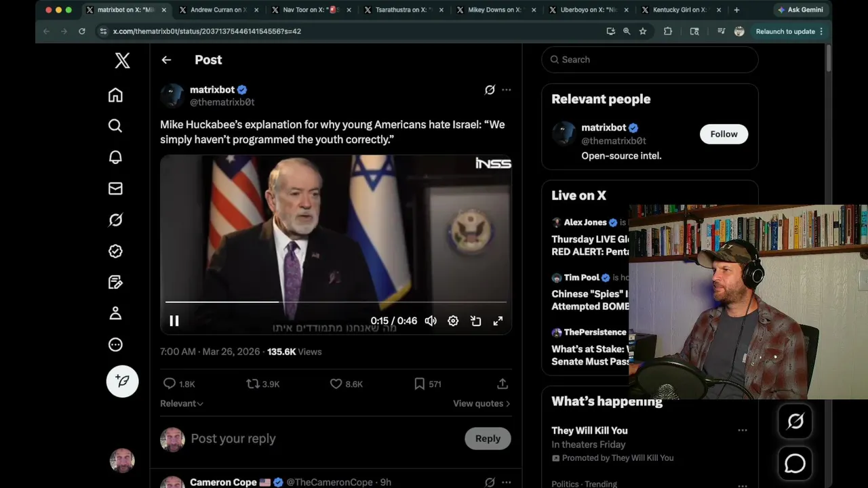This screenshot has height=488, width=868.
Task: Open video settings gear
Action: point(453,321)
